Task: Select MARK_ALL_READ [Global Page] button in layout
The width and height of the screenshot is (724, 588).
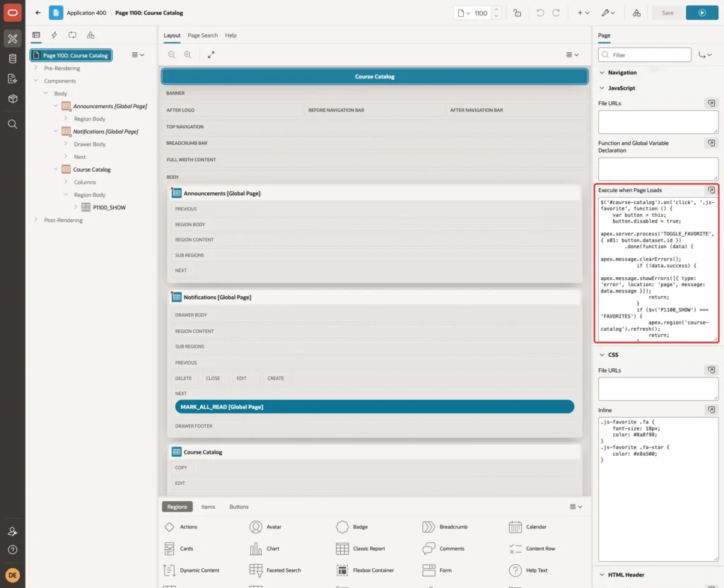Action: point(375,406)
